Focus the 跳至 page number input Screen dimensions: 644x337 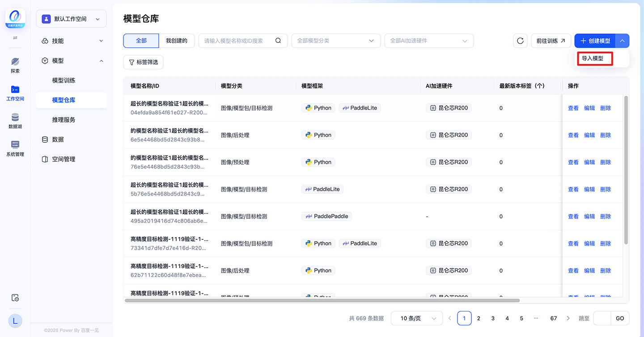(x=602, y=318)
